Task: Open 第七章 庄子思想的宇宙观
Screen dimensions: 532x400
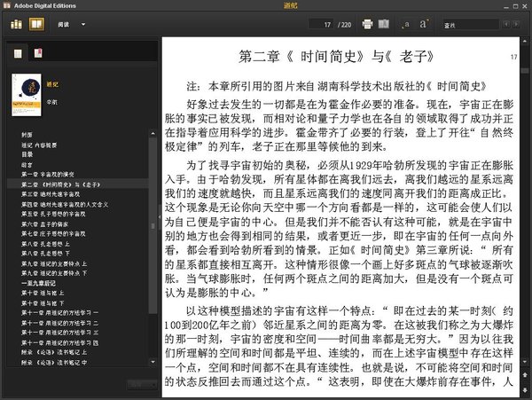Action: [53, 234]
